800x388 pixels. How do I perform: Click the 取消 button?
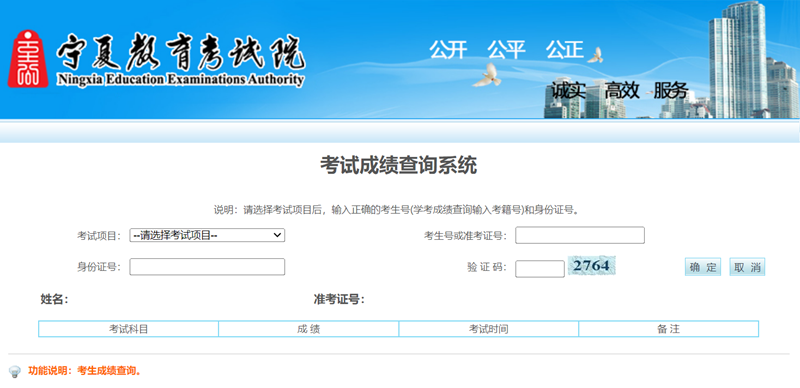pos(747,267)
